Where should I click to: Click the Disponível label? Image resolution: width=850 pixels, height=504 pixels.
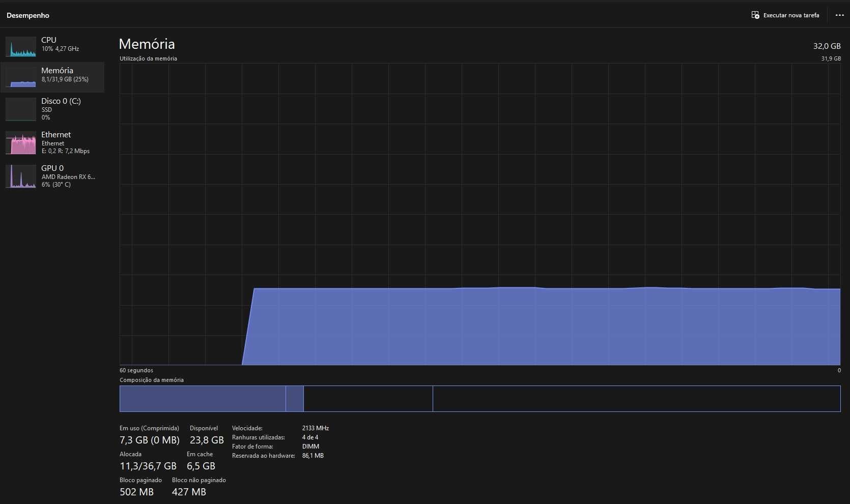coord(204,428)
